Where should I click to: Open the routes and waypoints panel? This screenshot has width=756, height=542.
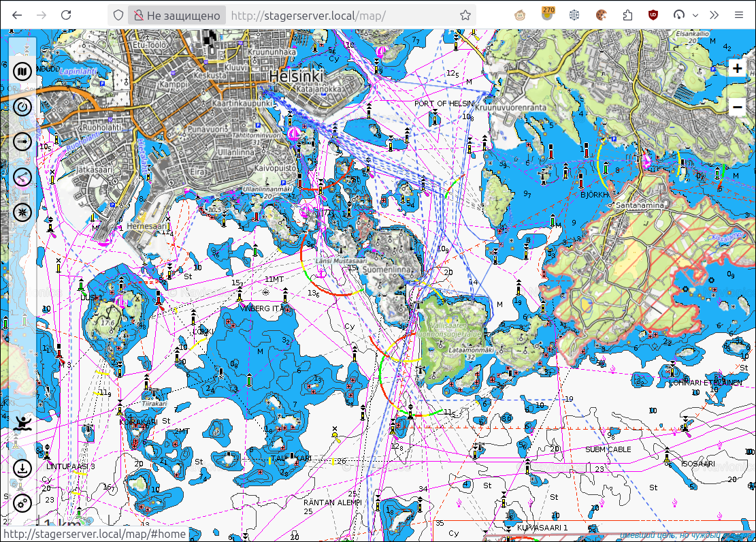click(x=22, y=177)
